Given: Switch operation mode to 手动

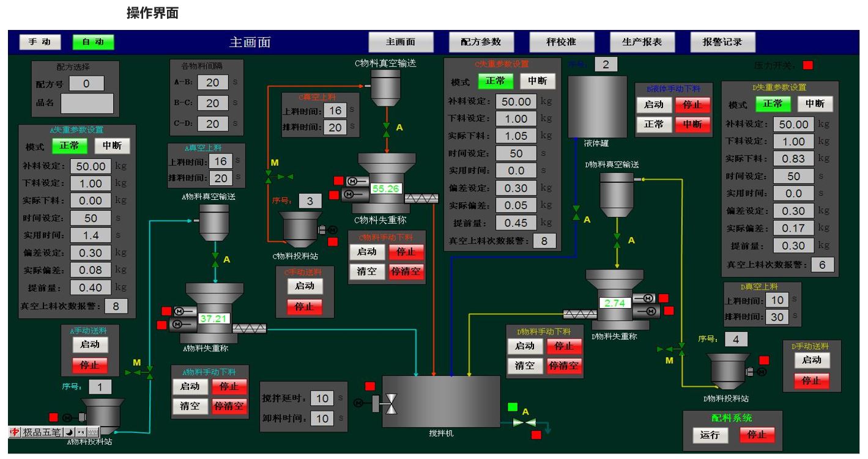Looking at the screenshot, I should (40, 42).
